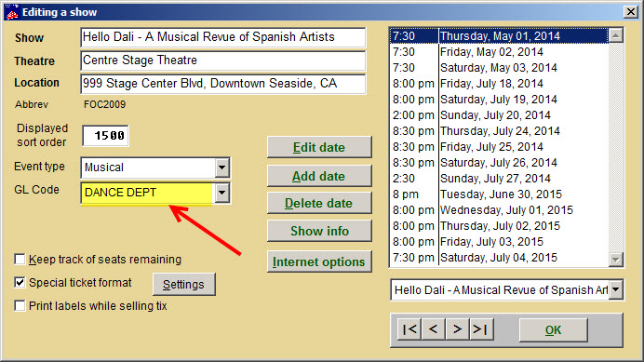Select the Thursday, July 02, 2015 date
Screen dimensions: 644x362
(499, 226)
